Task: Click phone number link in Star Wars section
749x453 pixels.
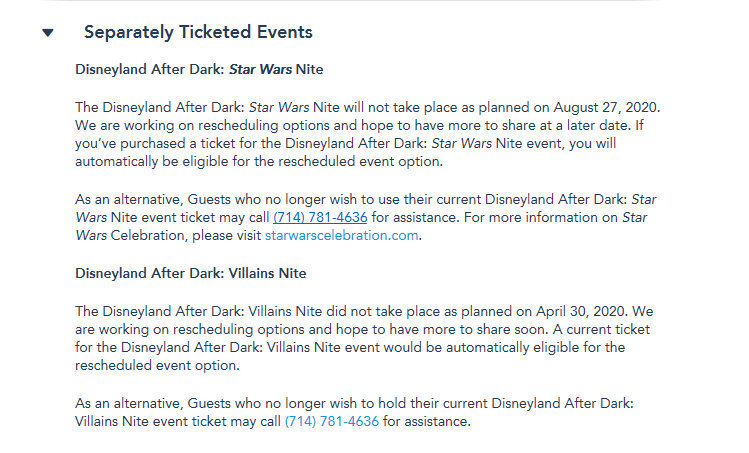Action: [319, 216]
